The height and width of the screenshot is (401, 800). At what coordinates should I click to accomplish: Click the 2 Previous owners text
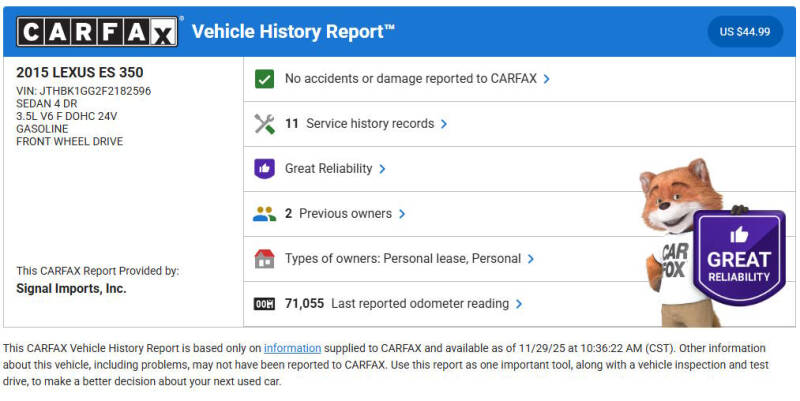point(339,214)
